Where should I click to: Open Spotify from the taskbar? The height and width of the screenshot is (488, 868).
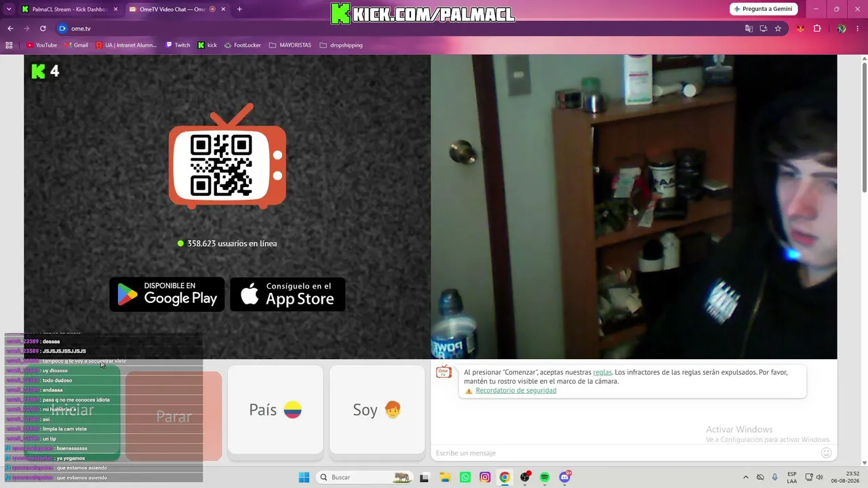[x=545, y=477]
